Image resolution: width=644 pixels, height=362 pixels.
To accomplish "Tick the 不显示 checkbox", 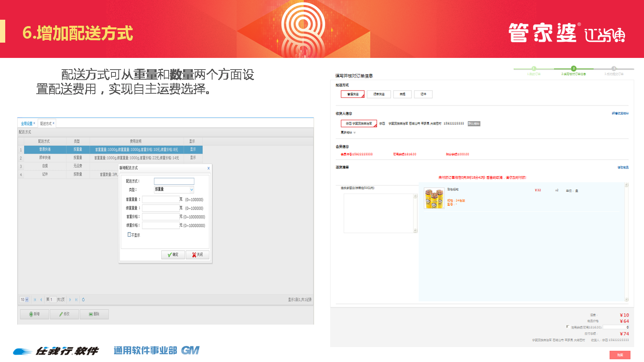I will 129,234.
